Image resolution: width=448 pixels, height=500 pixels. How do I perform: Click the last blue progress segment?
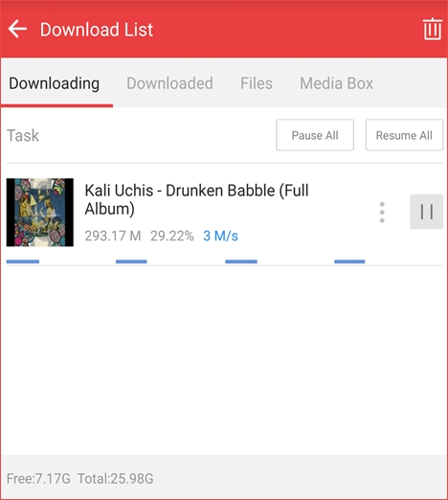pos(349,261)
